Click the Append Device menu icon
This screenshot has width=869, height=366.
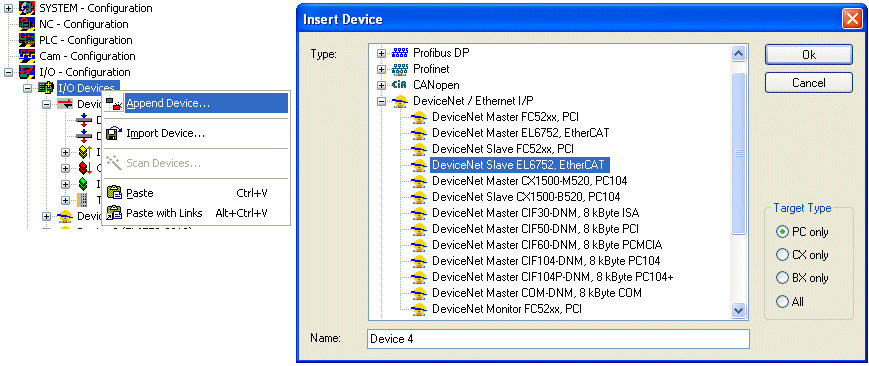point(114,103)
